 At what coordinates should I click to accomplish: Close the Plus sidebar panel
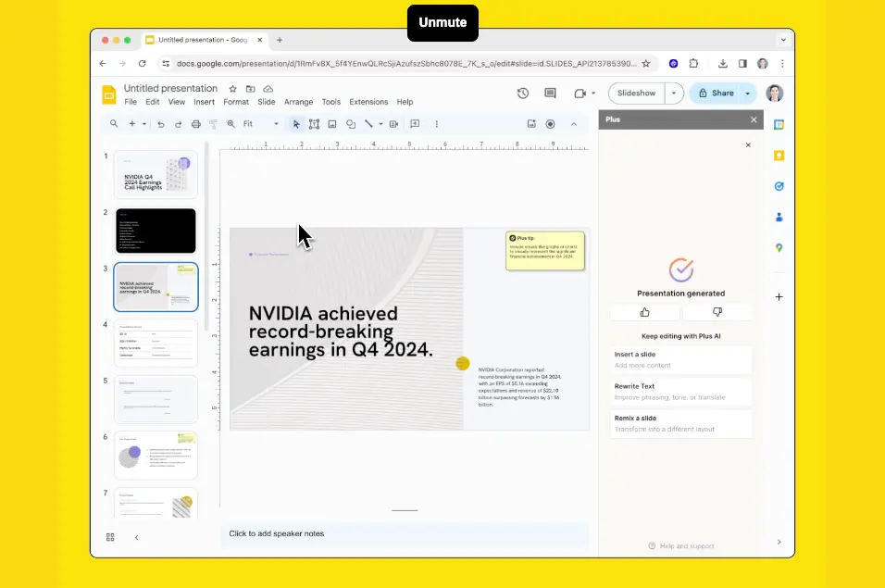[x=754, y=119]
